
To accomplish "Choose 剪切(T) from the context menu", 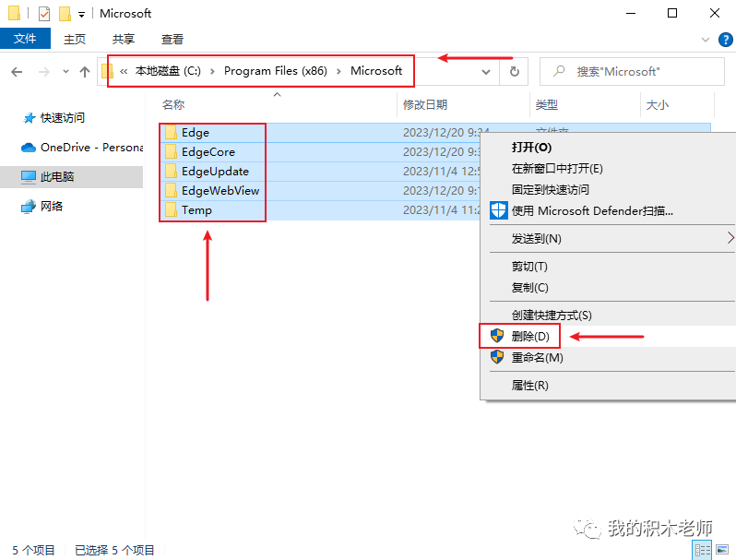I will click(529, 266).
